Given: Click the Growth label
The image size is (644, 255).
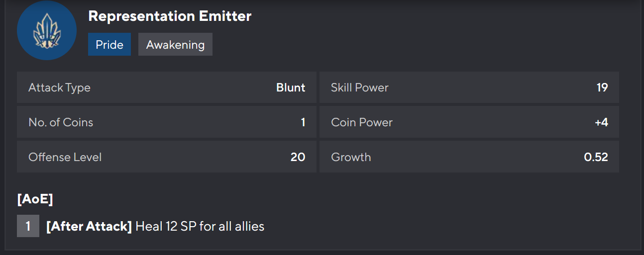Looking at the screenshot, I should pyautogui.click(x=351, y=157).
